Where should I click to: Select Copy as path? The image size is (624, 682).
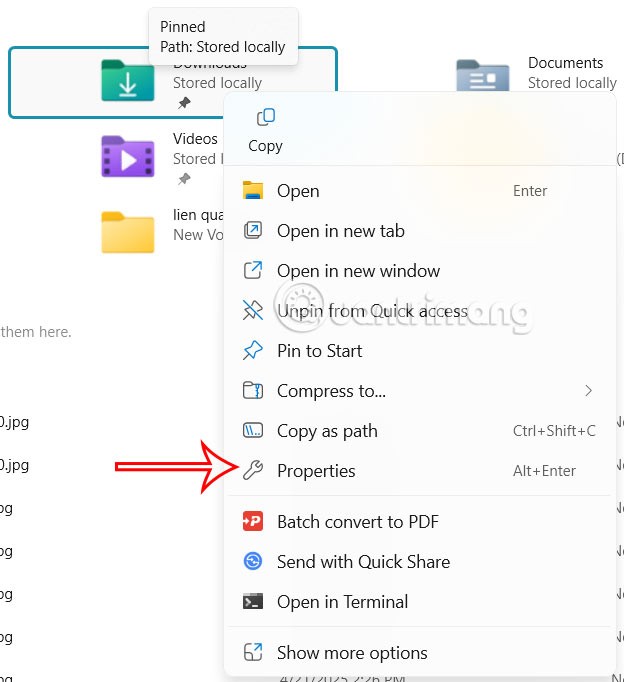(327, 431)
